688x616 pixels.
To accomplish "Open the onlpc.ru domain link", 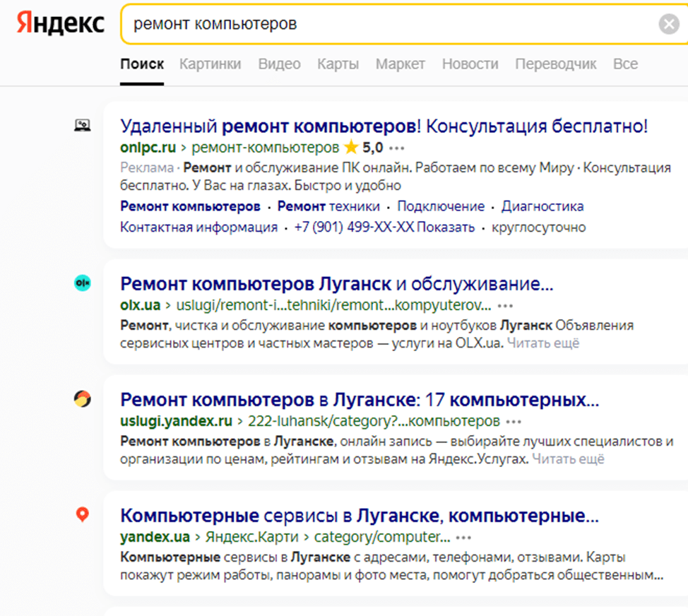I will pyautogui.click(x=148, y=148).
